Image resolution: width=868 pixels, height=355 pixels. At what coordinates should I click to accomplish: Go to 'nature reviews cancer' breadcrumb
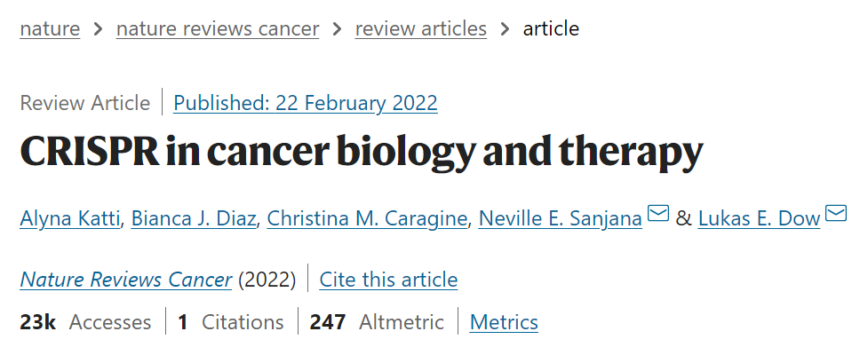coord(218,28)
